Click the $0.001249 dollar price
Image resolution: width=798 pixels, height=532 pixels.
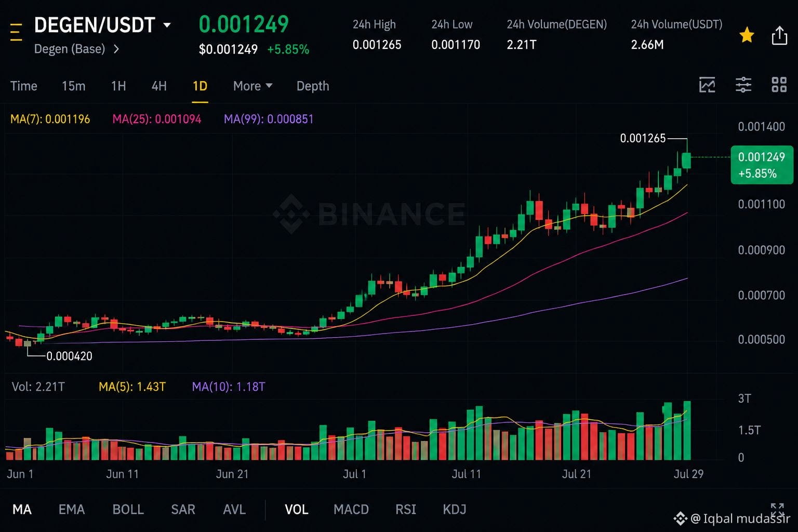coord(228,49)
